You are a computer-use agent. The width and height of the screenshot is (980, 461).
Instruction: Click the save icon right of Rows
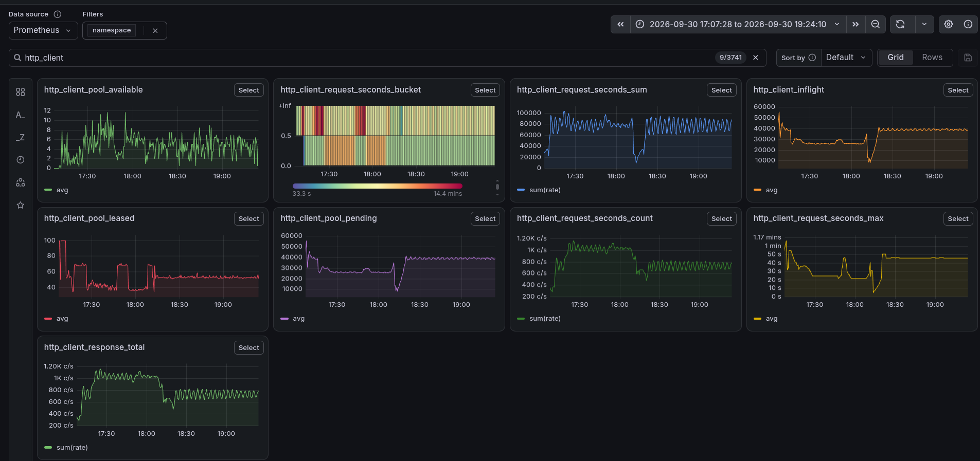(968, 58)
